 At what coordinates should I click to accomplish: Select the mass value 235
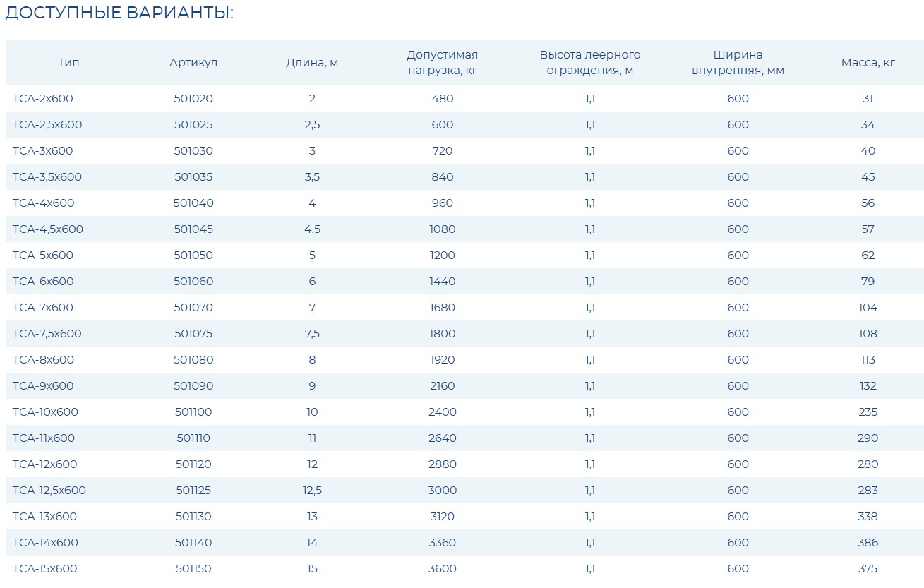point(868,412)
